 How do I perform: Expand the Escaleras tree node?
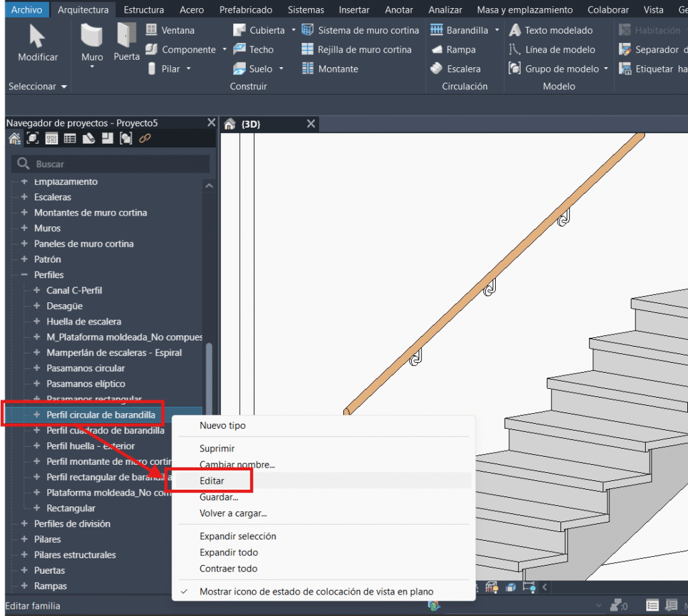[25, 197]
